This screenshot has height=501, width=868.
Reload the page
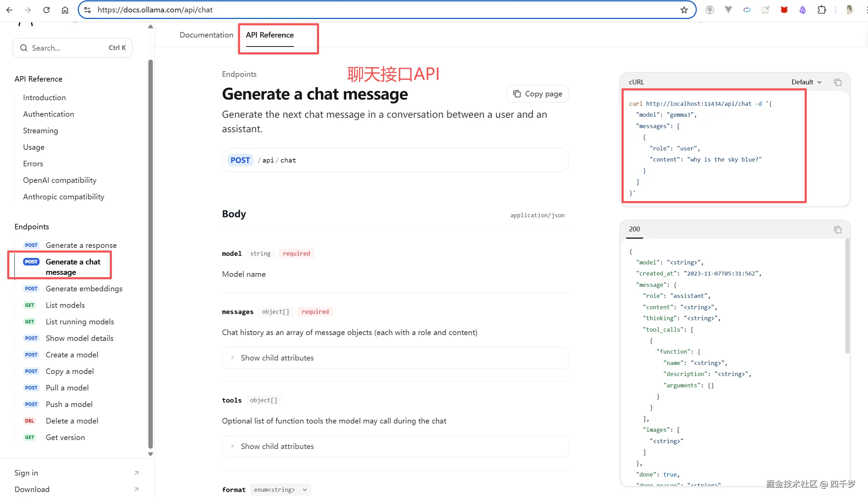46,10
